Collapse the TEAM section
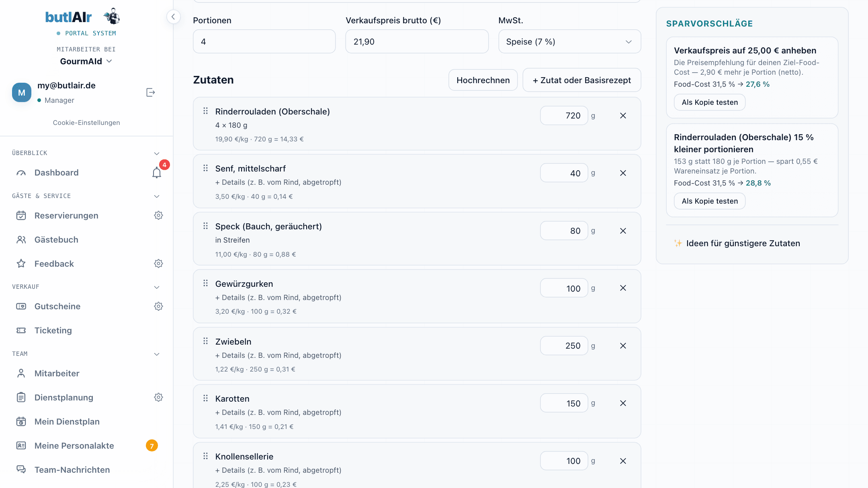The width and height of the screenshot is (868, 488). 157,354
